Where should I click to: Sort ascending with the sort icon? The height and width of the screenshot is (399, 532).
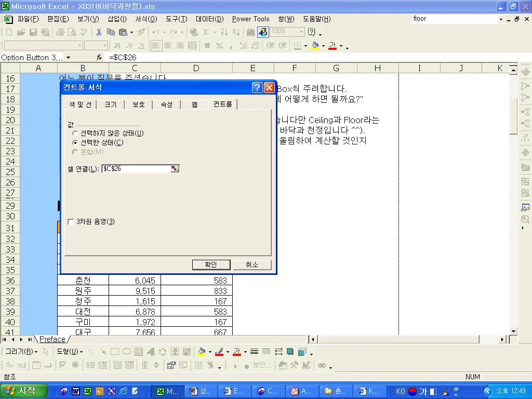tap(223, 32)
